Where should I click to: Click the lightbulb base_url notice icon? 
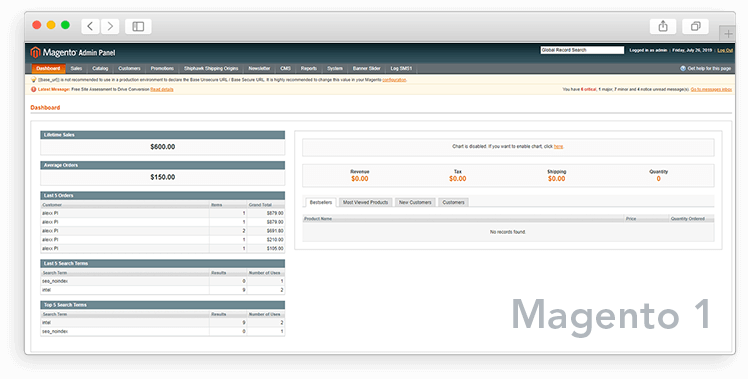[x=33, y=80]
